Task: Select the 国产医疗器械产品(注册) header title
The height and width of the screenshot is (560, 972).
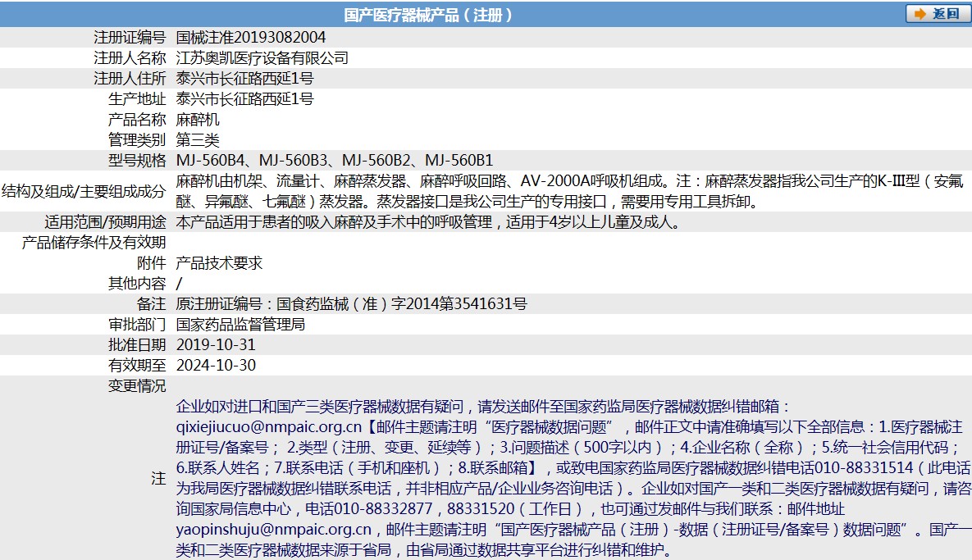Action: coord(428,15)
